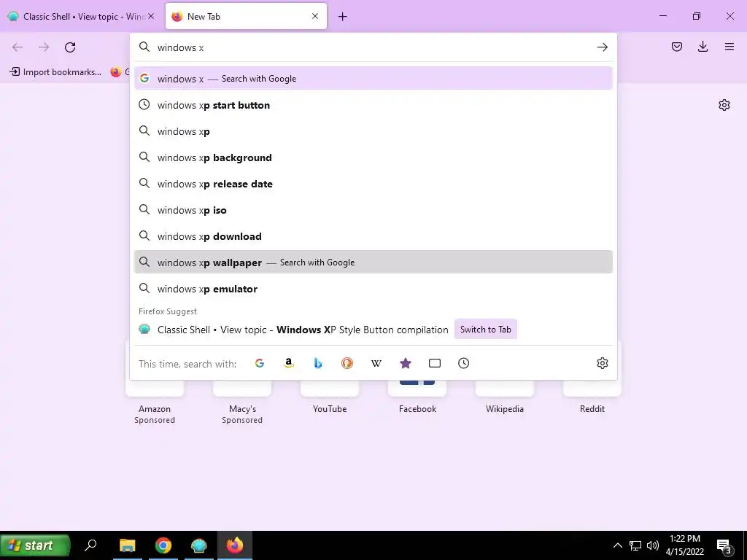Open File Explorer from the taskbar
This screenshot has width=747, height=560.
[x=127, y=545]
